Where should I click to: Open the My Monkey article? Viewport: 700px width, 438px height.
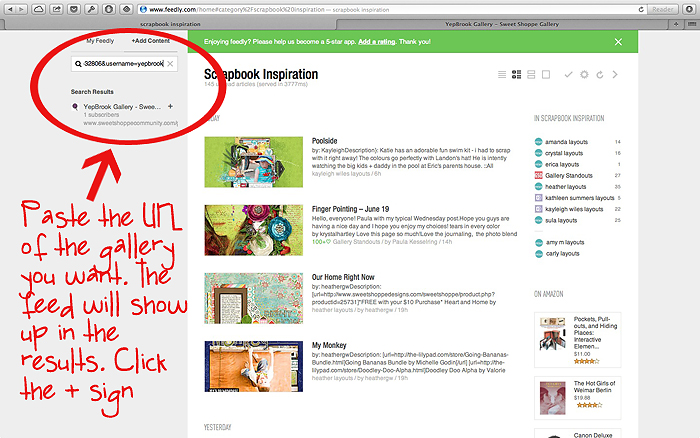pyautogui.click(x=329, y=345)
